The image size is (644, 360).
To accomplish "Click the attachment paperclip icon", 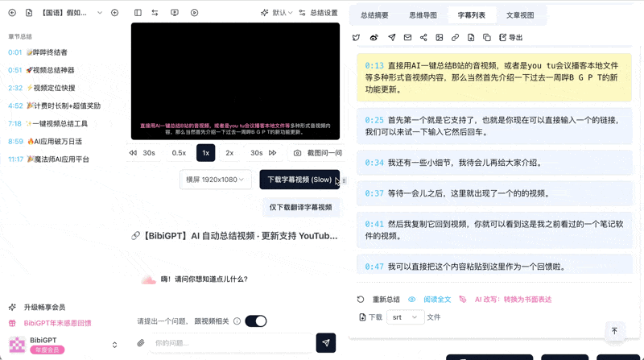I will [141, 343].
